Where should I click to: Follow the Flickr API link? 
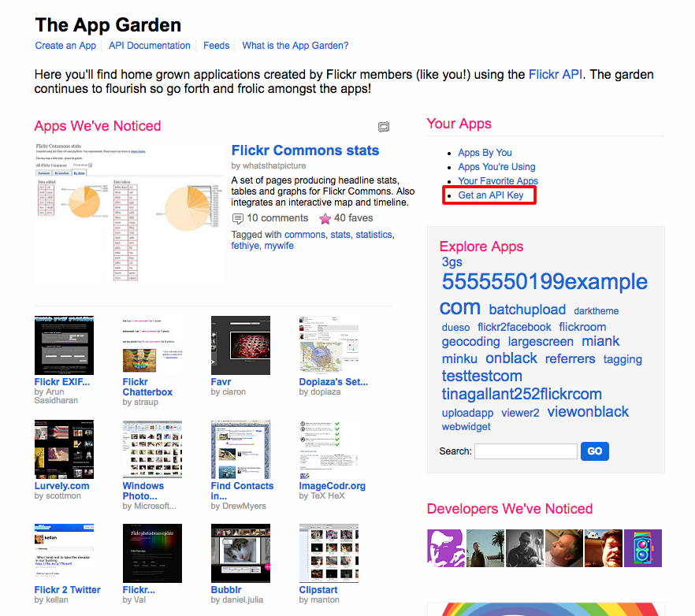point(556,75)
